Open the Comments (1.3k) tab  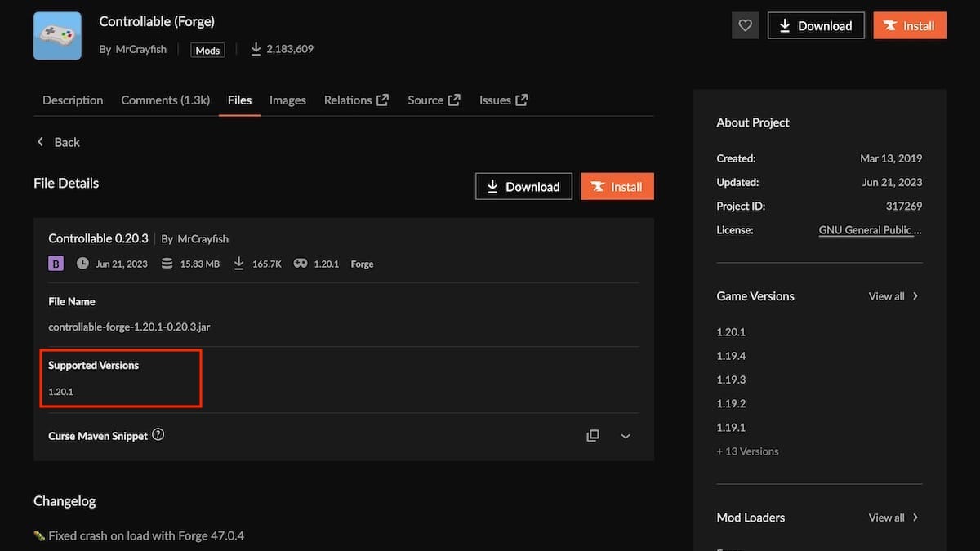coord(166,100)
